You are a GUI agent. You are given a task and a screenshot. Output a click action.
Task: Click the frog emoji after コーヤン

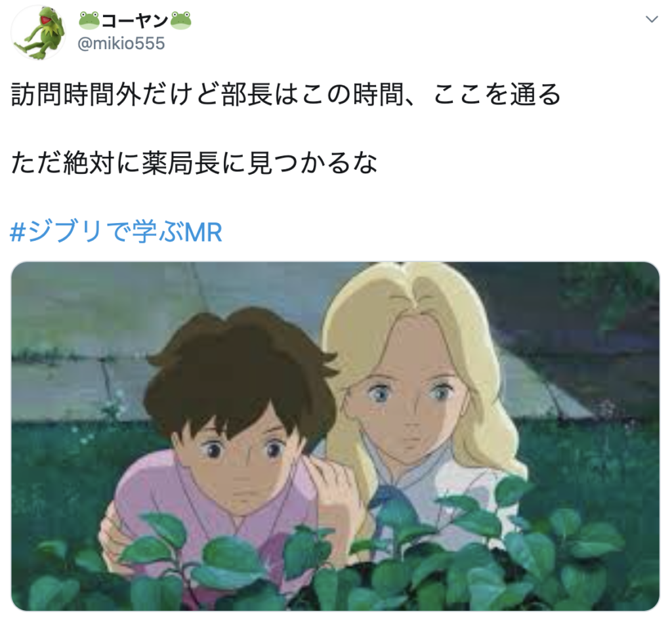pyautogui.click(x=181, y=20)
